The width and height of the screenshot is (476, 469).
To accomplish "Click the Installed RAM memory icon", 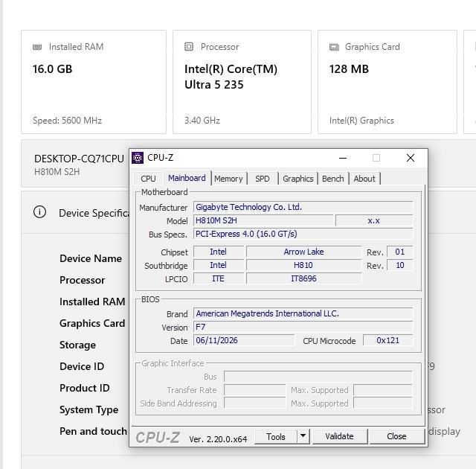I will 37,47.
